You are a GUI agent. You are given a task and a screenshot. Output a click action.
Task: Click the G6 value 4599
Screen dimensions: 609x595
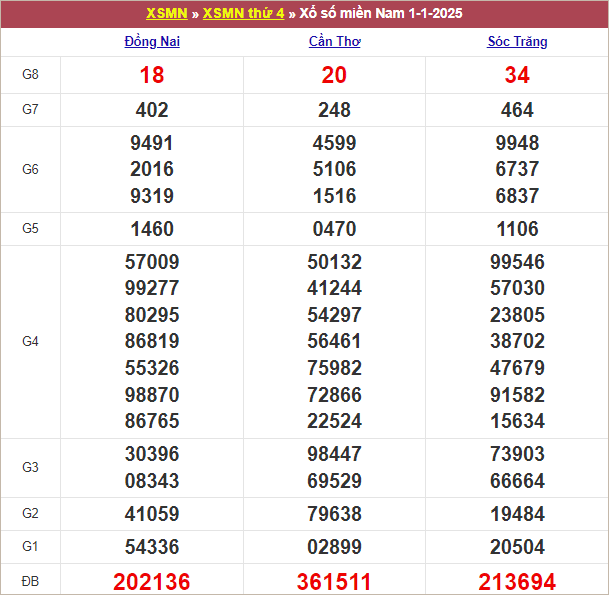[x=334, y=143]
